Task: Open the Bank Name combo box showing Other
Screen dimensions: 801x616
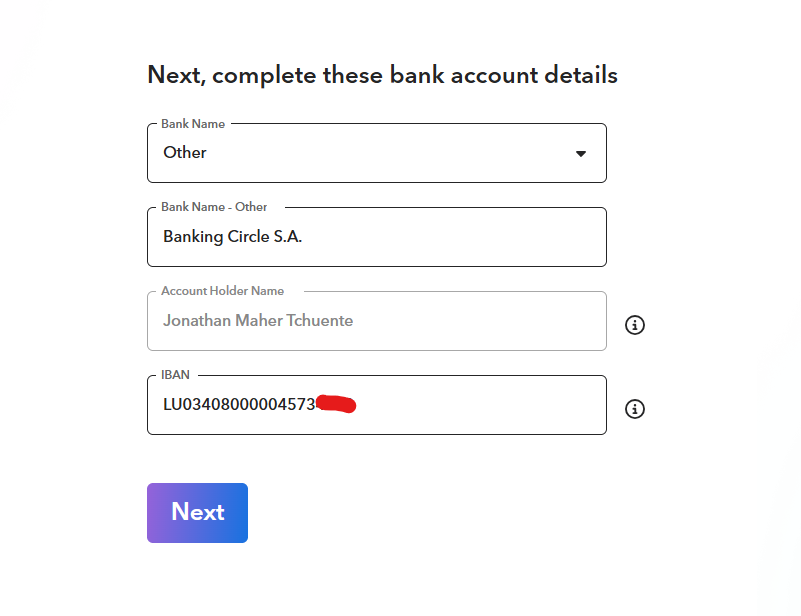Action: point(376,153)
